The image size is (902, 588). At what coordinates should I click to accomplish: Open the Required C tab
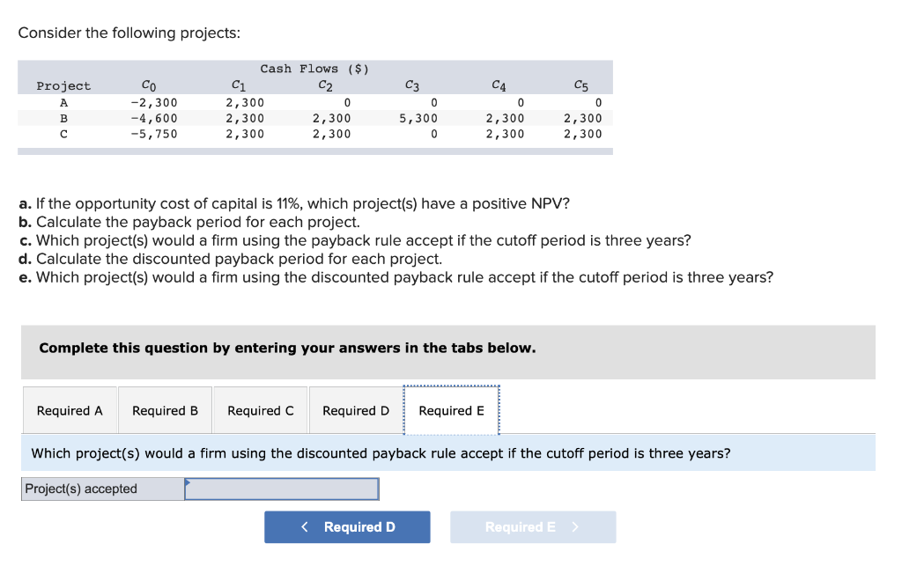[260, 410]
